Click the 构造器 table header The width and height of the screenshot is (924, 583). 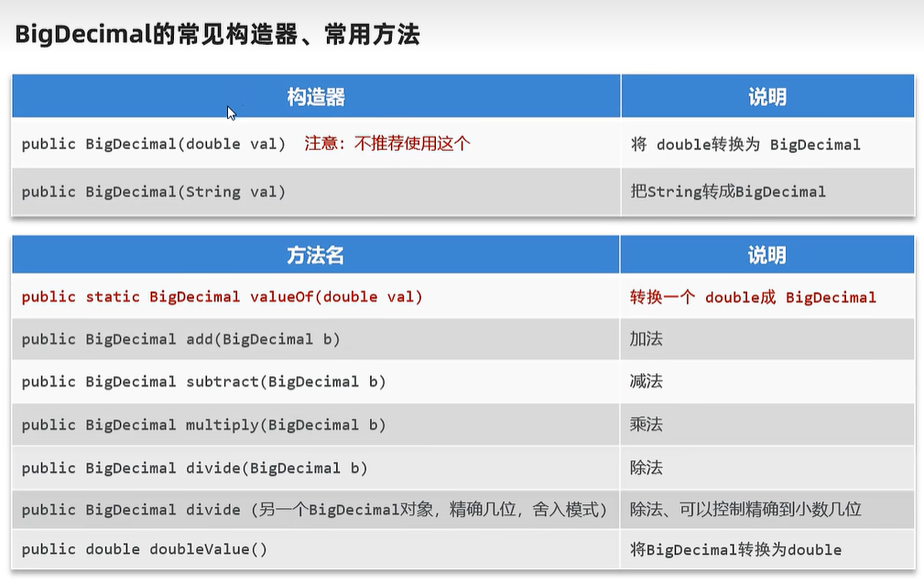316,97
